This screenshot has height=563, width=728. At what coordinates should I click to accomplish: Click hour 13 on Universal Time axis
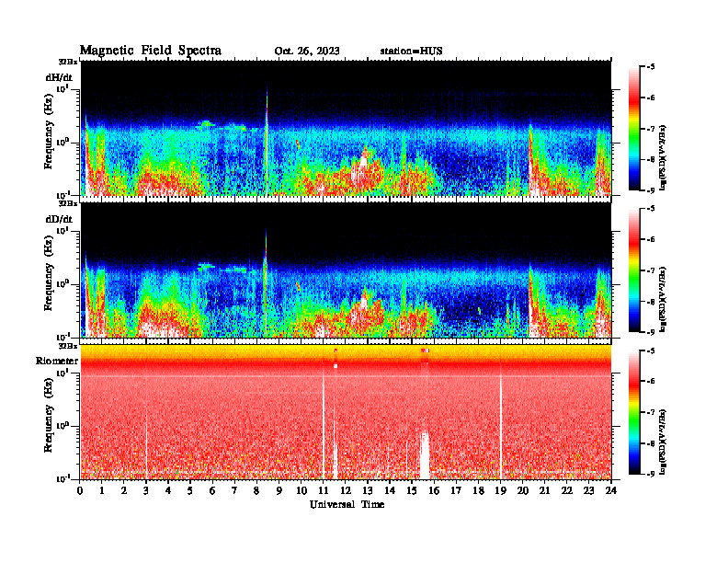tap(368, 491)
